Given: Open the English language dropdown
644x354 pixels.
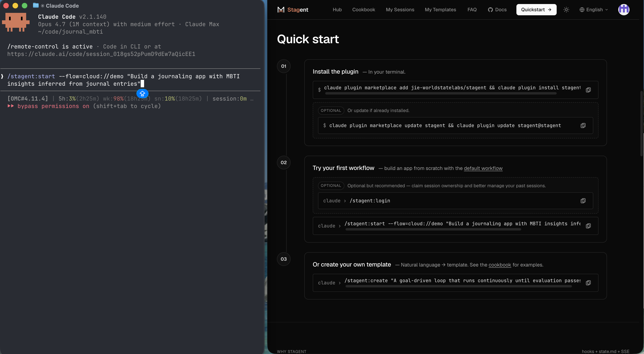Looking at the screenshot, I should click(x=594, y=10).
